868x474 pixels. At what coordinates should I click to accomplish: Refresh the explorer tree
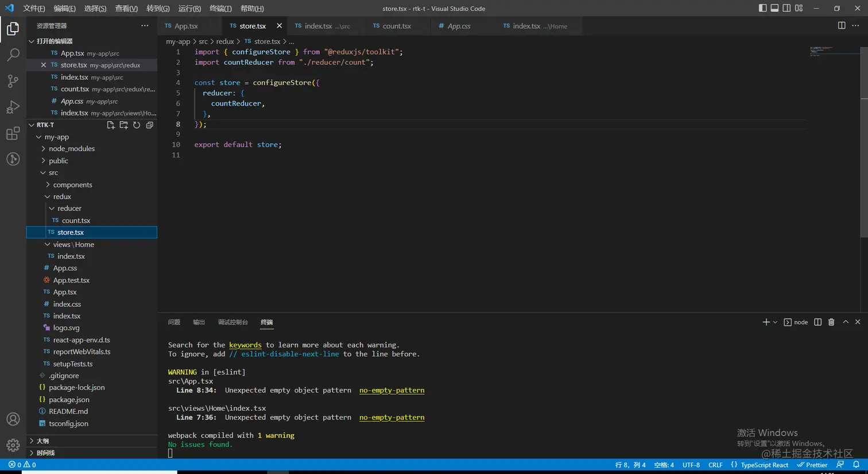137,125
